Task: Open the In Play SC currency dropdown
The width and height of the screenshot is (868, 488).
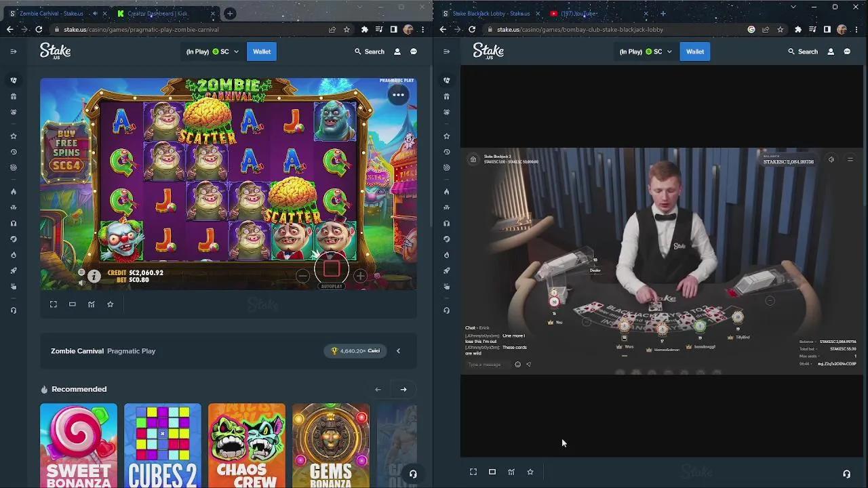Action: (x=212, y=51)
